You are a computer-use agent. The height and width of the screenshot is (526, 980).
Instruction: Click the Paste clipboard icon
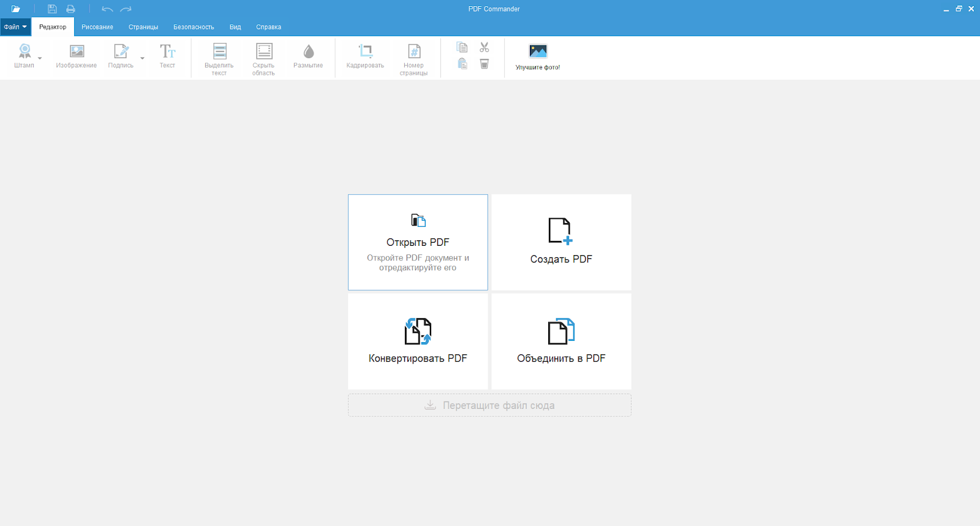(x=462, y=64)
